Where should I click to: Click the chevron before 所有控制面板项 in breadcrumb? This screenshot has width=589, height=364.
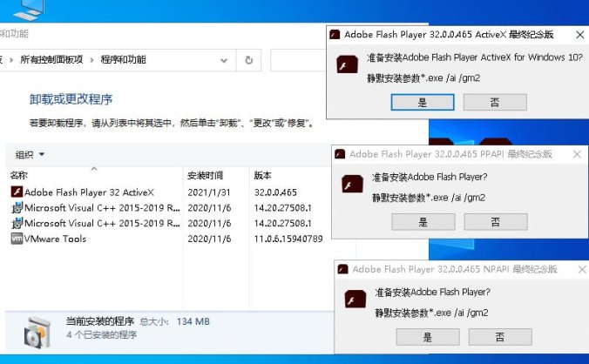11,60
